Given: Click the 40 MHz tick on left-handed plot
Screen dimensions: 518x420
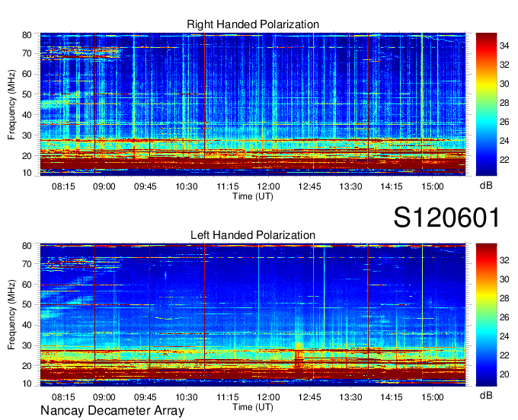Looking at the screenshot, I should pyautogui.click(x=27, y=325).
